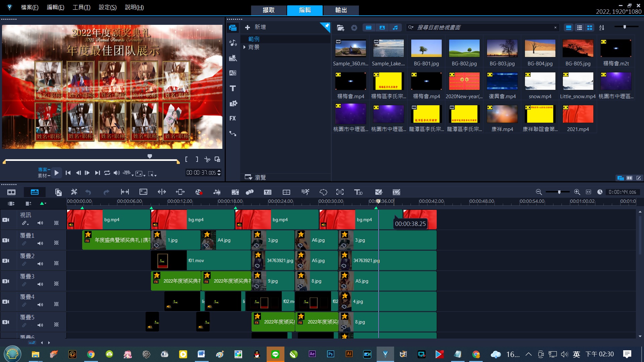
Task: Switch to the 擷取 capture tab
Action: 269,10
